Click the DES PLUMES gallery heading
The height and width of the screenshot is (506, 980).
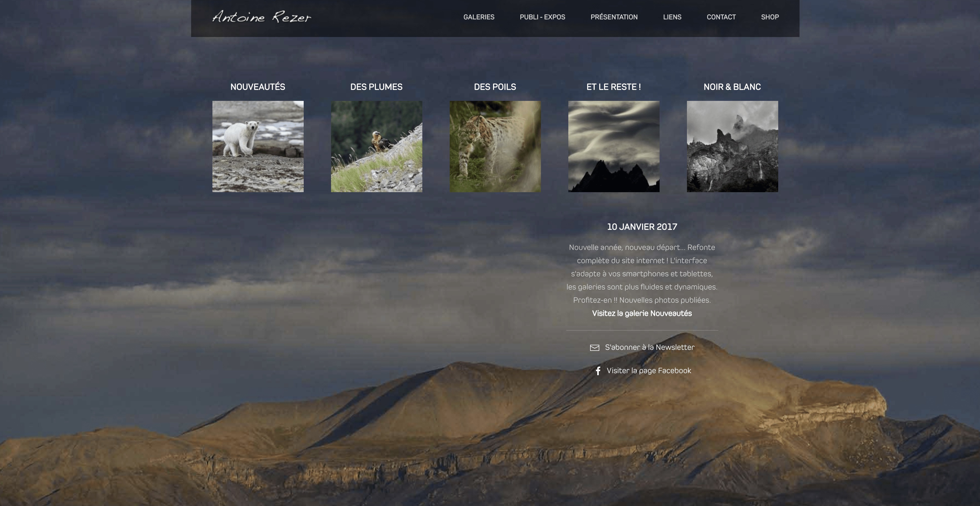tap(376, 87)
